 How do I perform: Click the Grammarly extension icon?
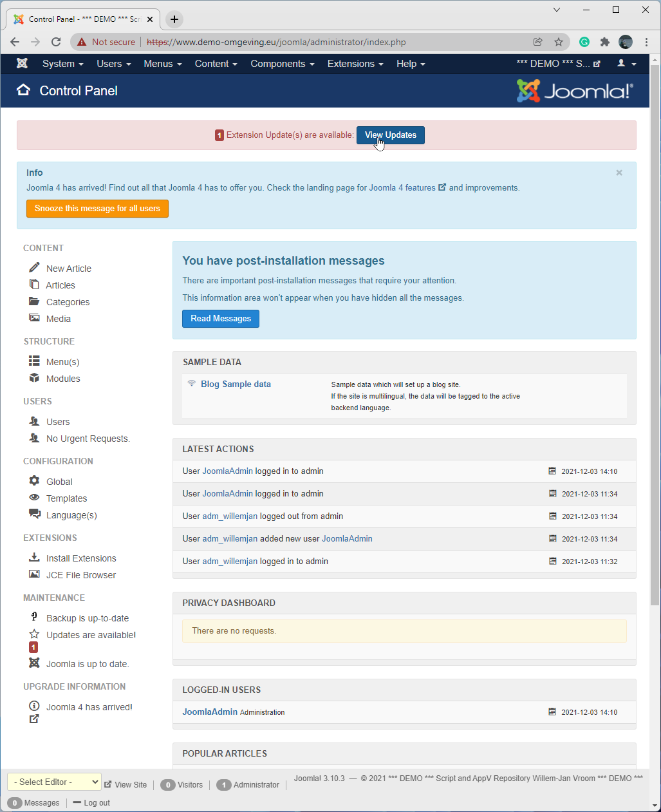584,42
